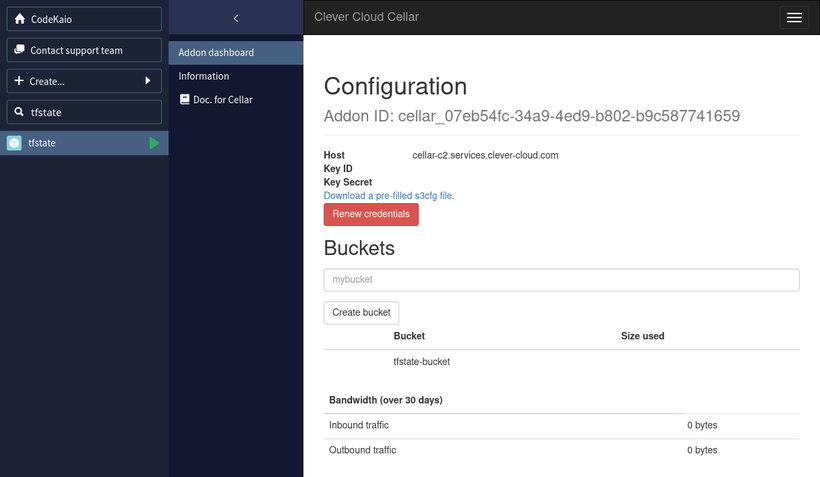Click the chat icon for Contact support team
Screen dimensions: 820x477
[x=19, y=50]
